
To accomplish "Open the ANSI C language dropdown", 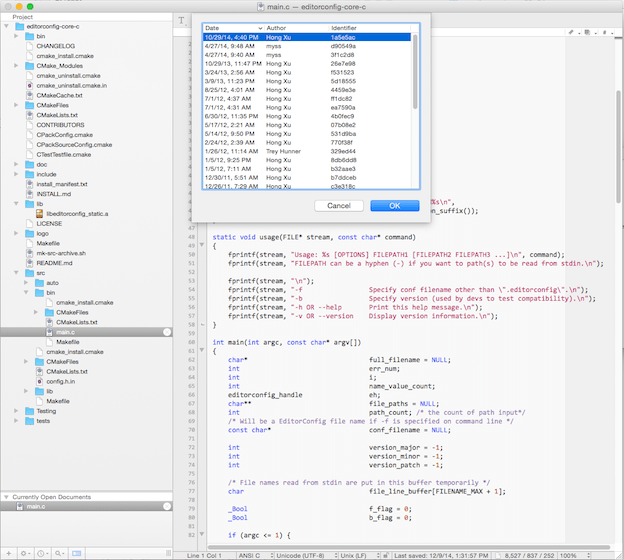I will click(x=253, y=554).
